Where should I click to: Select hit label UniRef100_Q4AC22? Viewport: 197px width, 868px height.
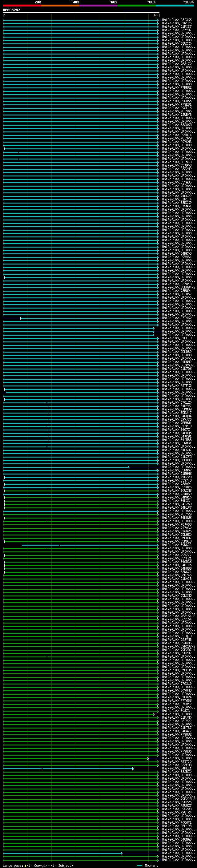[x=177, y=196]
